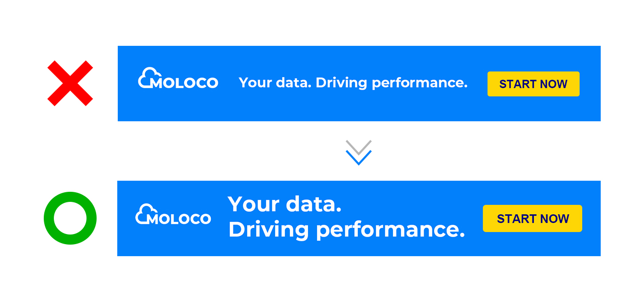Click the blue downward chevron arrow
The height and width of the screenshot is (302, 644).
coord(359,158)
